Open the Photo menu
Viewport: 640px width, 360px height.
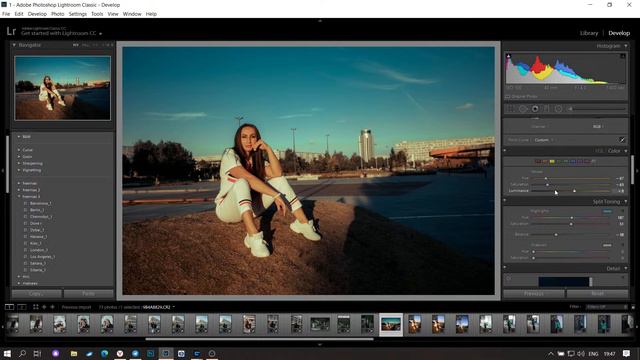pyautogui.click(x=58, y=14)
